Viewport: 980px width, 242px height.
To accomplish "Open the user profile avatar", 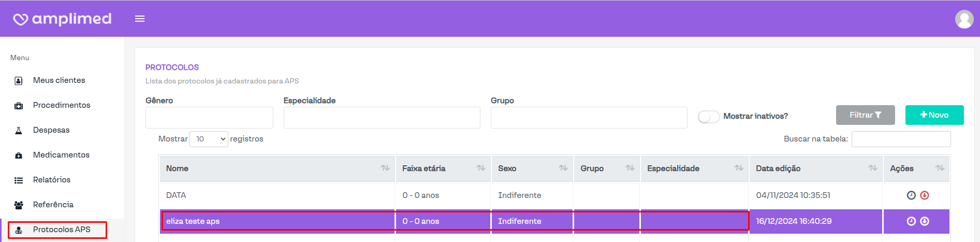I will 964,19.
